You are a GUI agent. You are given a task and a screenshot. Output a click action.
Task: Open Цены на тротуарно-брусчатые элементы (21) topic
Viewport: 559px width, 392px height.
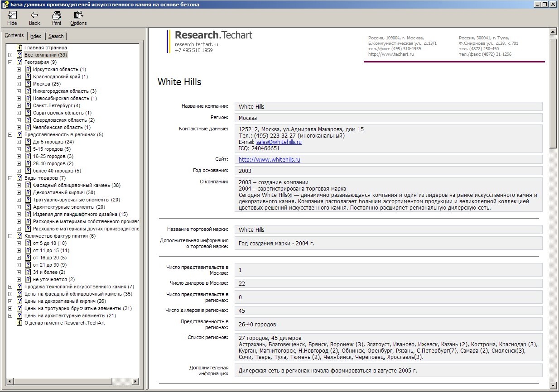click(x=78, y=308)
